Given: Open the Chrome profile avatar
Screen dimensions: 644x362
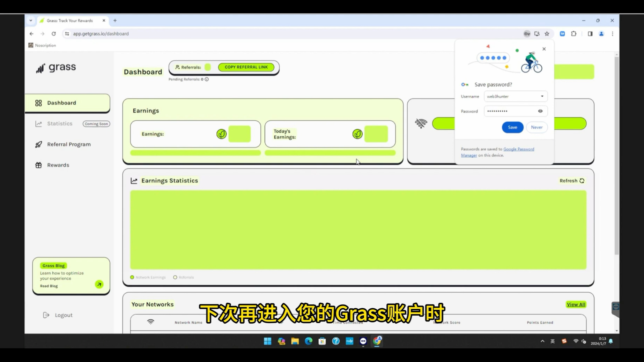Looking at the screenshot, I should click(x=601, y=34).
